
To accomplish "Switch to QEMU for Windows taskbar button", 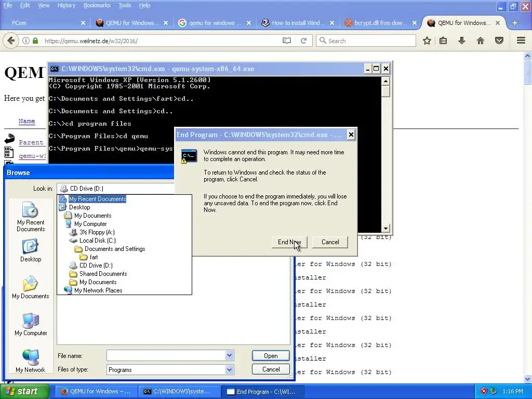I will 97,391.
